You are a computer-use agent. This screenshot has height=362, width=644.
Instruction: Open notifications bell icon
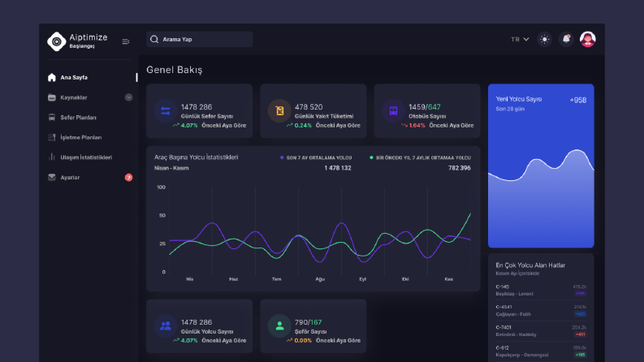click(x=566, y=39)
